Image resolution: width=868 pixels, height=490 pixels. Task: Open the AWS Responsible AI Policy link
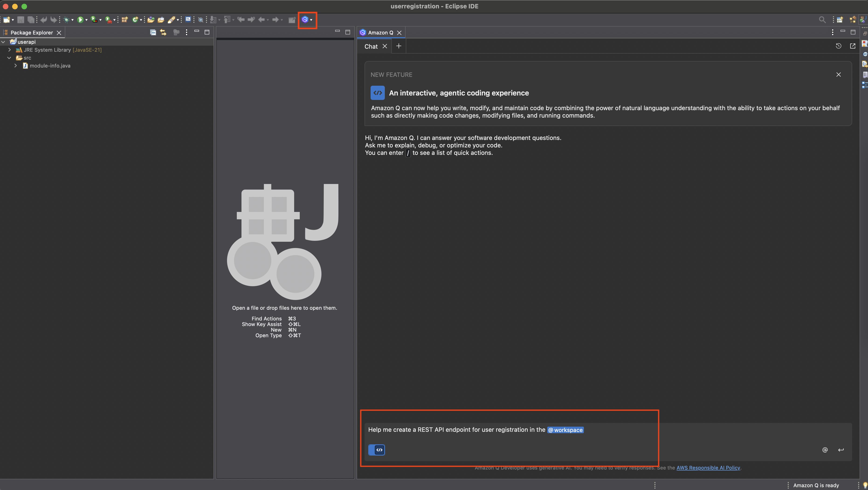coord(708,468)
